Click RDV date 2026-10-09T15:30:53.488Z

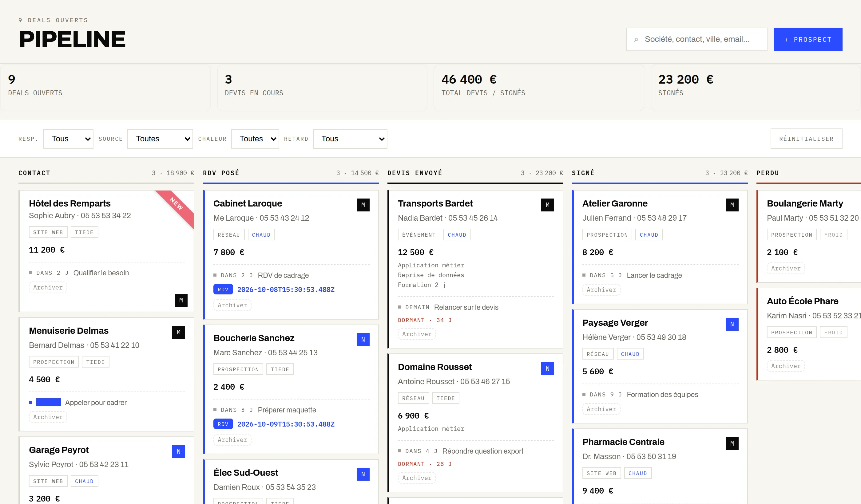click(286, 424)
